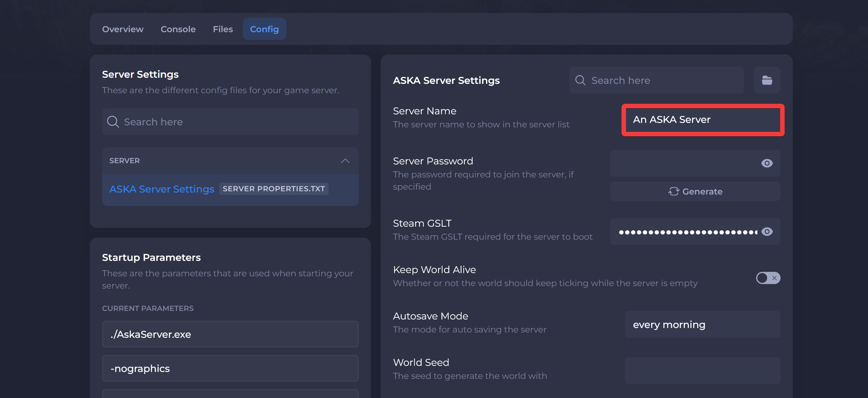Viewport: 868px width, 398px height.
Task: Click the Startup Parameters heading
Action: pos(151,258)
